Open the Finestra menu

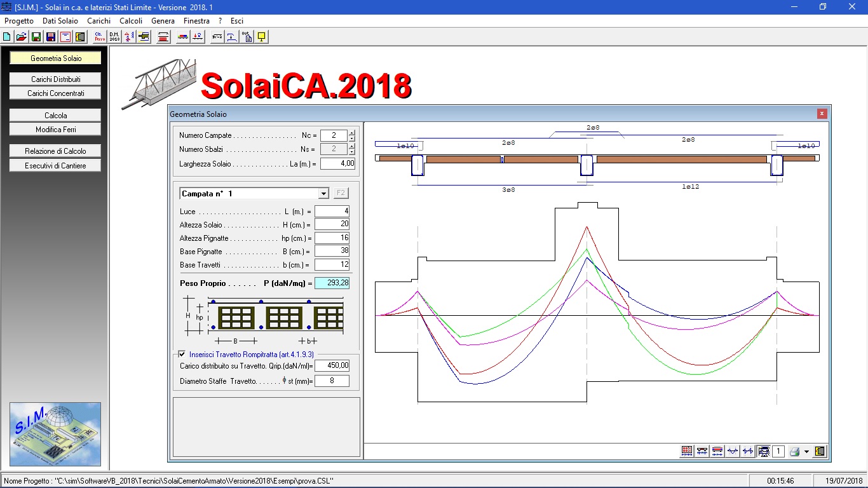(x=196, y=21)
